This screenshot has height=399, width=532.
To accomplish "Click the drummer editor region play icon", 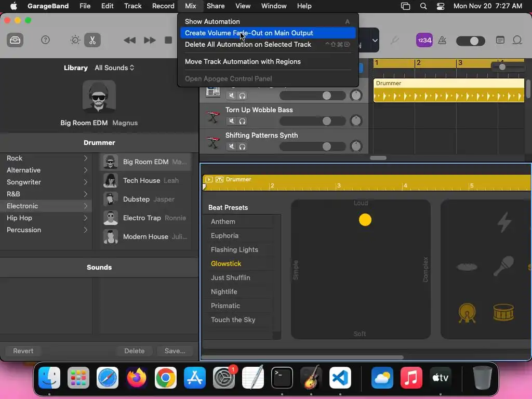I will coord(209,179).
